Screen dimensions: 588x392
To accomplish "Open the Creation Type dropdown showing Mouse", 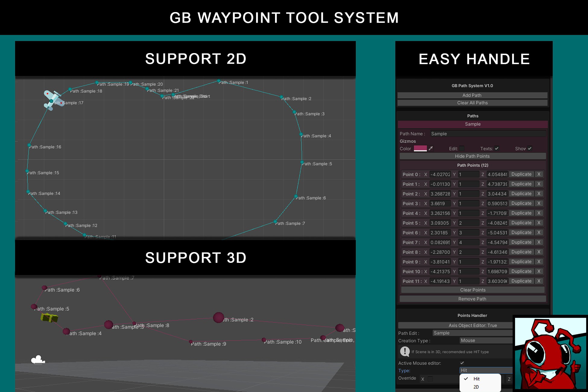I will (485, 340).
